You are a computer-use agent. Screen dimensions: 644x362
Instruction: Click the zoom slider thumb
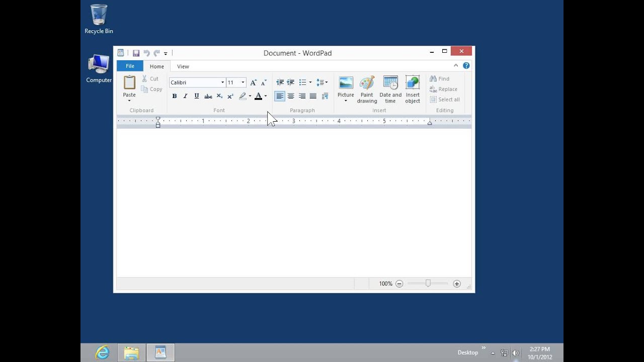click(x=428, y=284)
